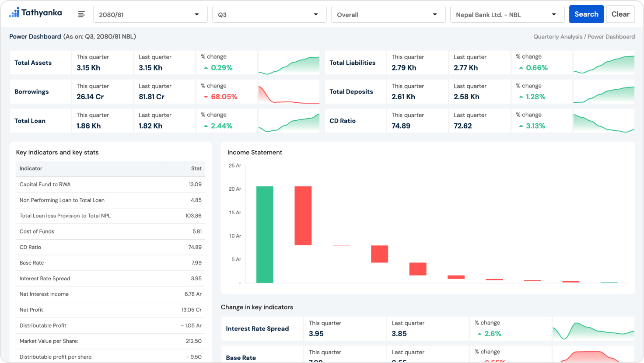The image size is (644, 363).
Task: Click the green up arrow in Total Loan
Action: point(206,126)
